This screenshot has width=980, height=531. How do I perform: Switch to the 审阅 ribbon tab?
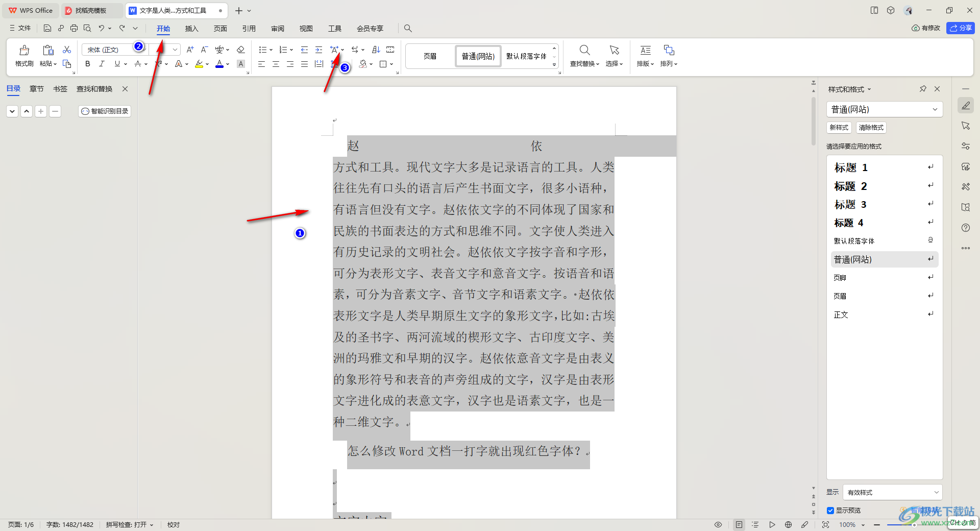point(278,29)
